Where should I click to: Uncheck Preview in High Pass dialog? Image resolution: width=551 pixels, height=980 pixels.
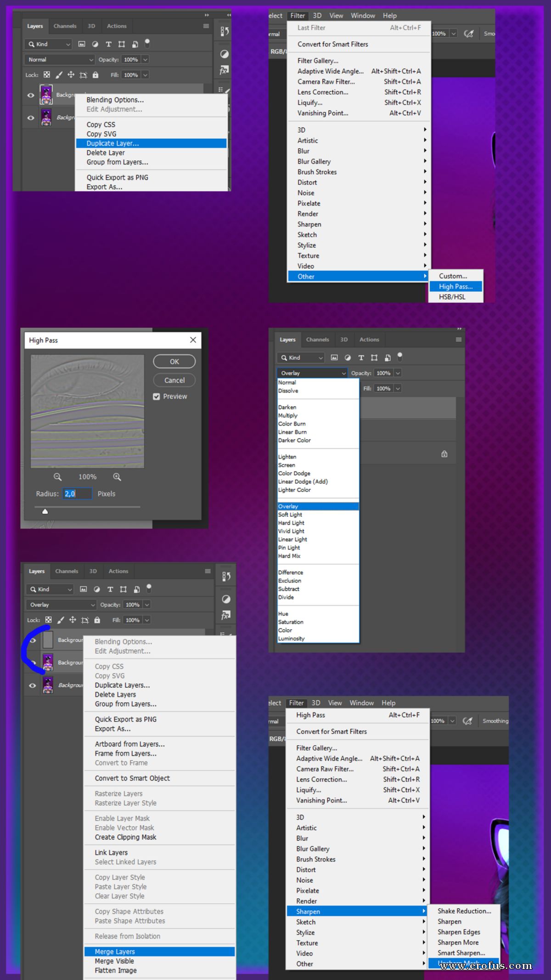pos(157,397)
